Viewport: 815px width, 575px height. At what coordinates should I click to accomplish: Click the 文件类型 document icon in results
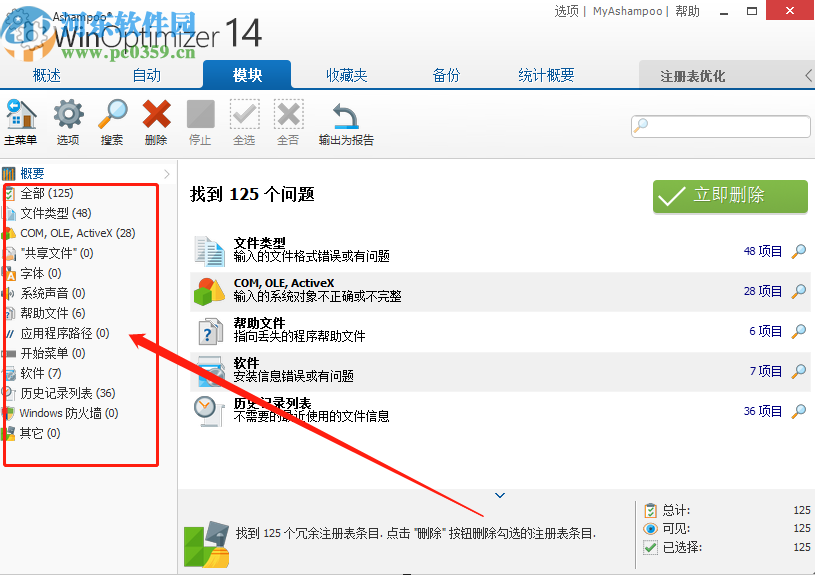[209, 251]
